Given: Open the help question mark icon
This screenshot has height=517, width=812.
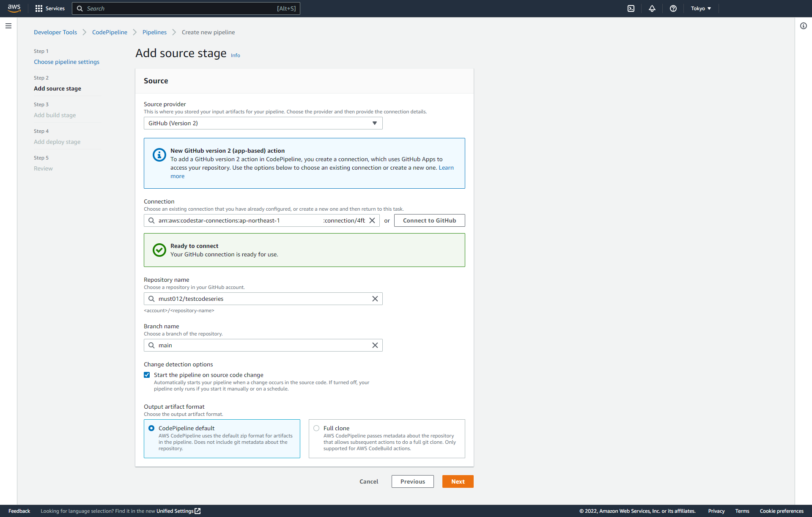Looking at the screenshot, I should pyautogui.click(x=673, y=8).
